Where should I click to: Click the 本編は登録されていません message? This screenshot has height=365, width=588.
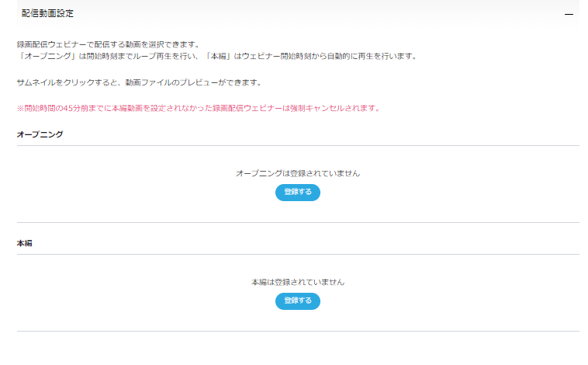297,282
